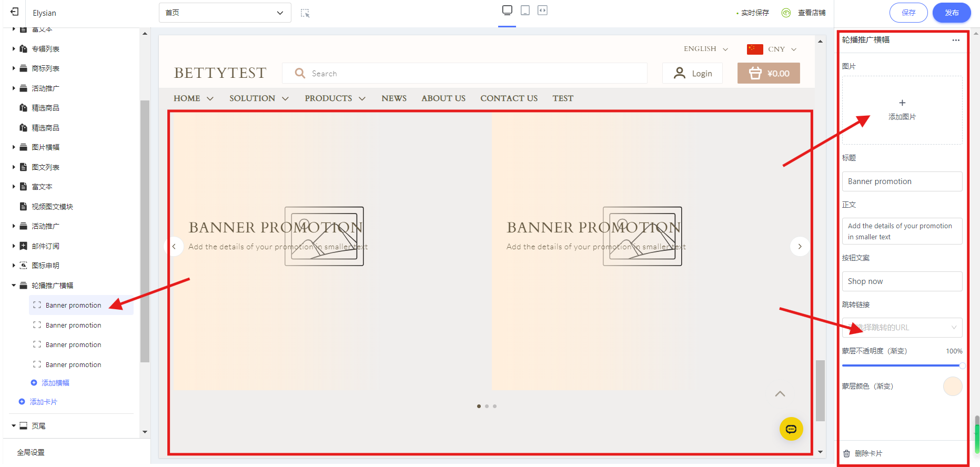Select the desktop preview icon
This screenshot has width=980, height=467.
[507, 11]
